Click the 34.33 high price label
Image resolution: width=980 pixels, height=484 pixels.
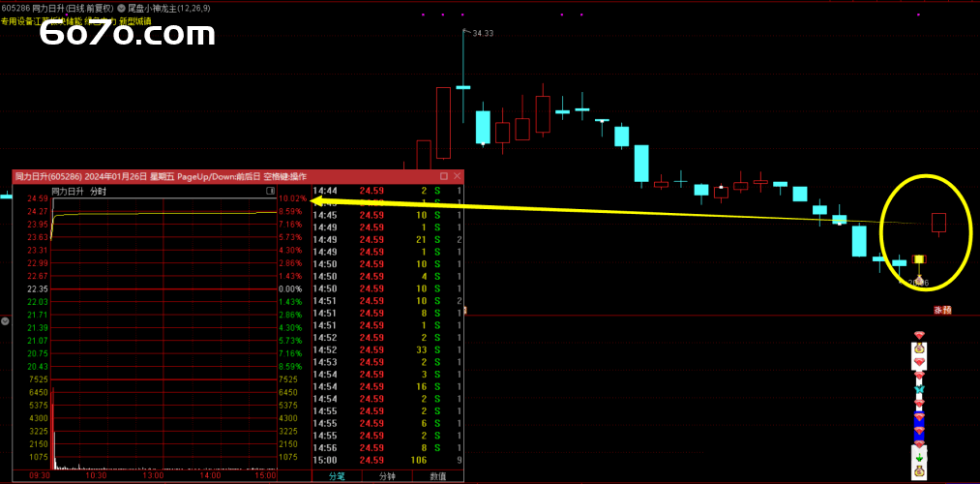[x=483, y=33]
